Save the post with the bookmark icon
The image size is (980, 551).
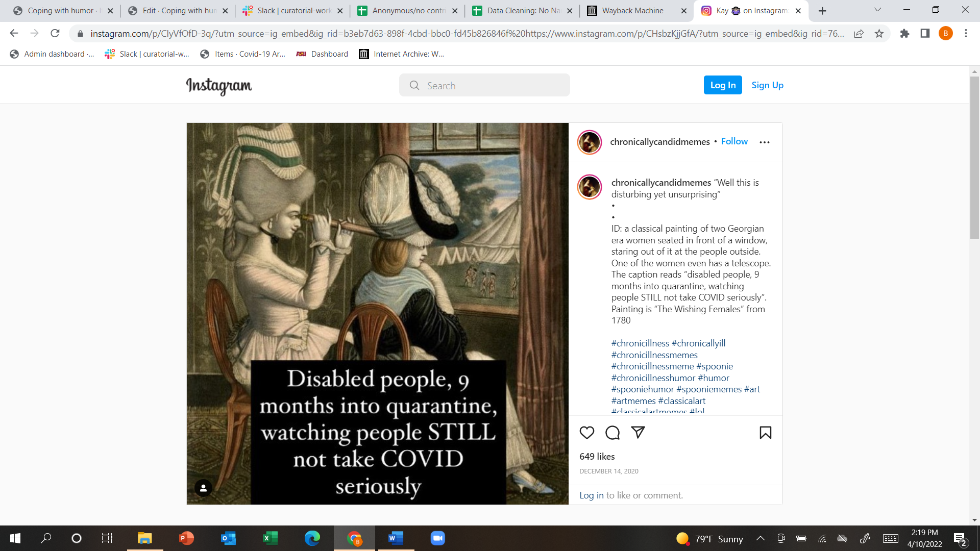765,433
